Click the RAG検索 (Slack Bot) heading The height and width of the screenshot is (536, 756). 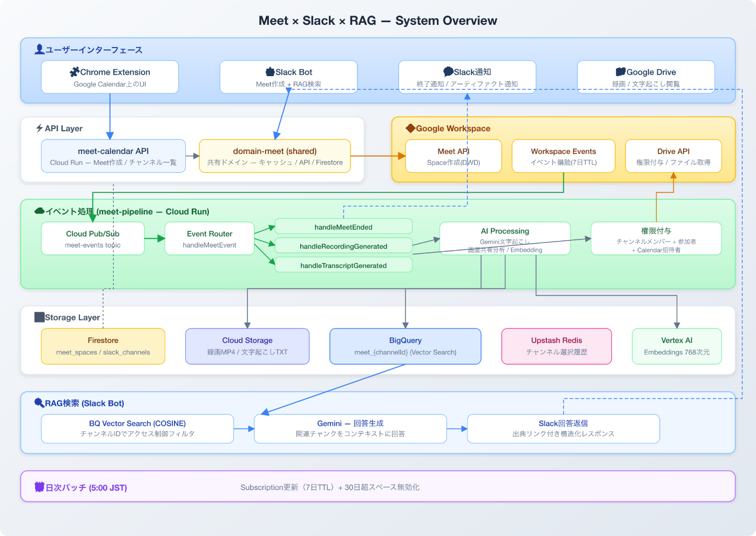click(84, 403)
